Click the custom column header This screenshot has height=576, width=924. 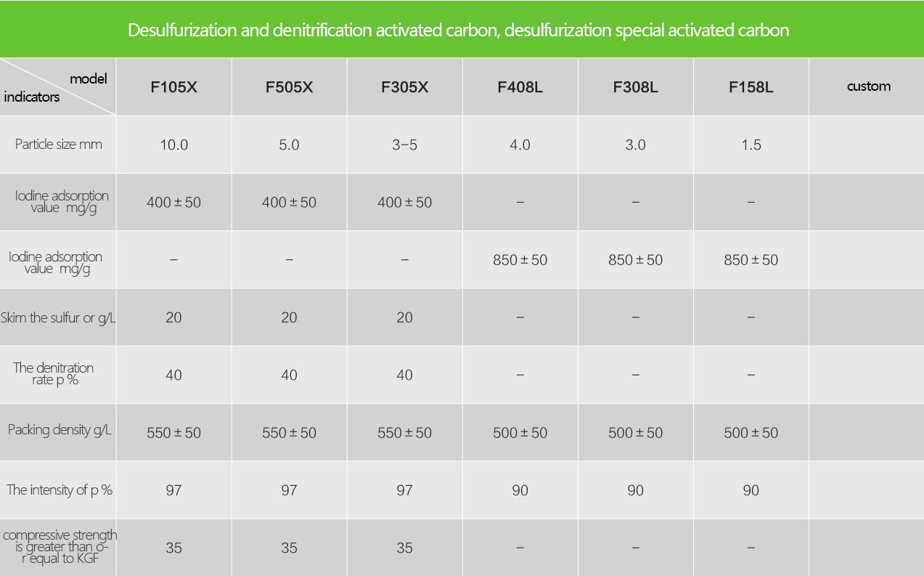coord(868,86)
